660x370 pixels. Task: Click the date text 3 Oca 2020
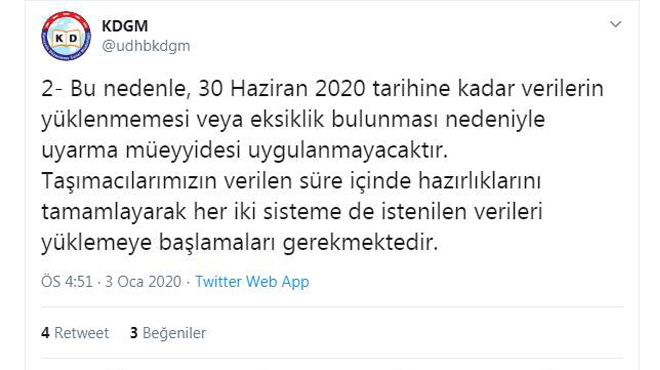coord(143,282)
